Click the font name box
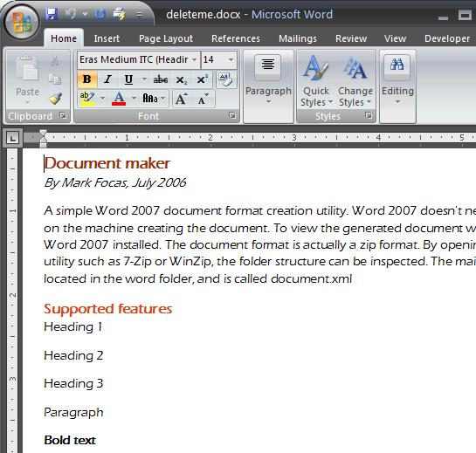Image resolution: width=476 pixels, height=453 pixels. 135,59
